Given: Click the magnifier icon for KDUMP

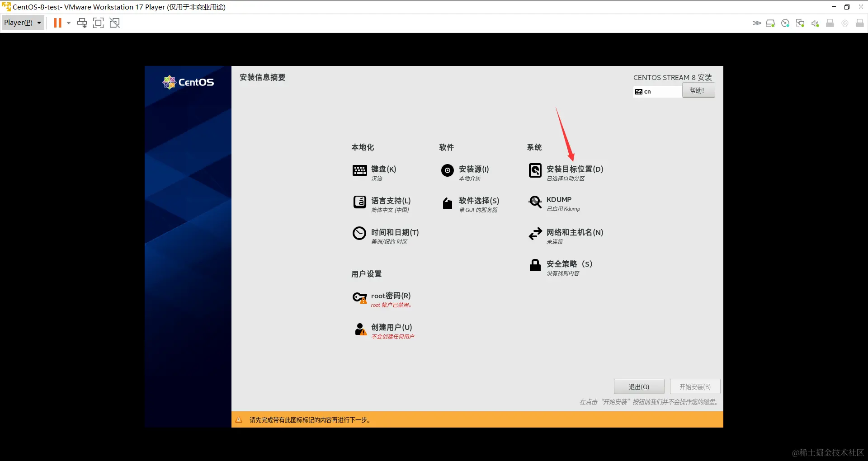Looking at the screenshot, I should [535, 202].
